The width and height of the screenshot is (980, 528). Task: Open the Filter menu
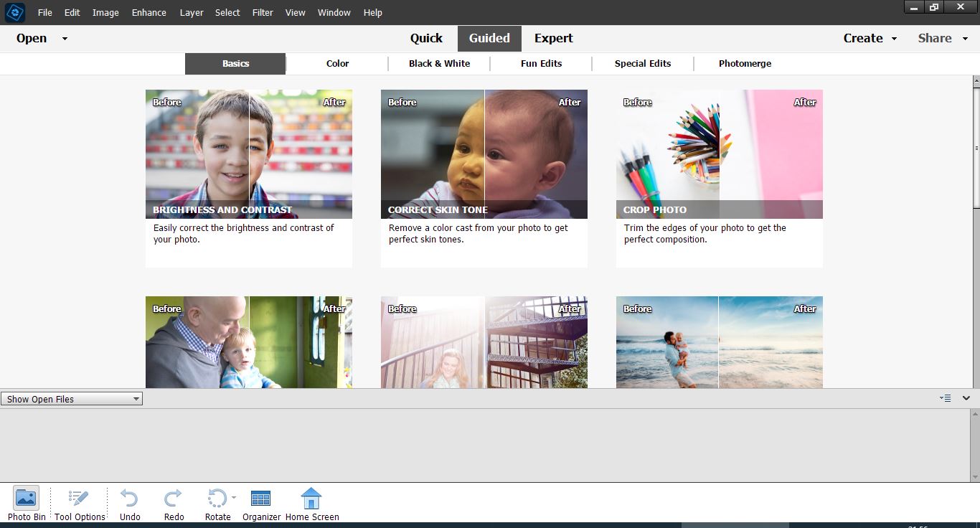tap(263, 12)
